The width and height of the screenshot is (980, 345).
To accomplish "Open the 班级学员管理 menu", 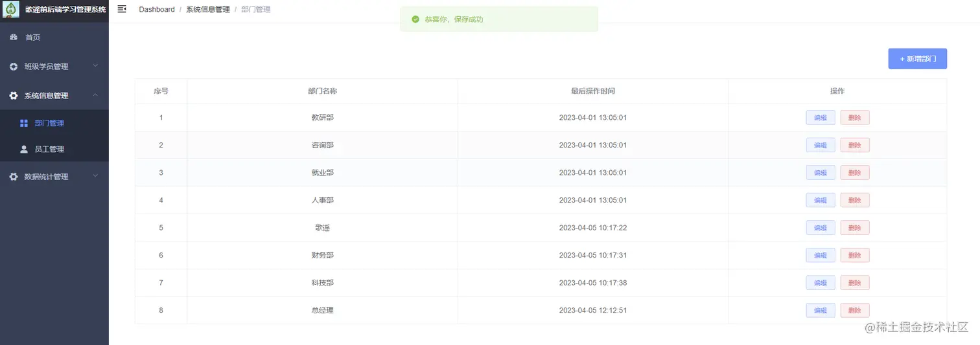I will (54, 67).
